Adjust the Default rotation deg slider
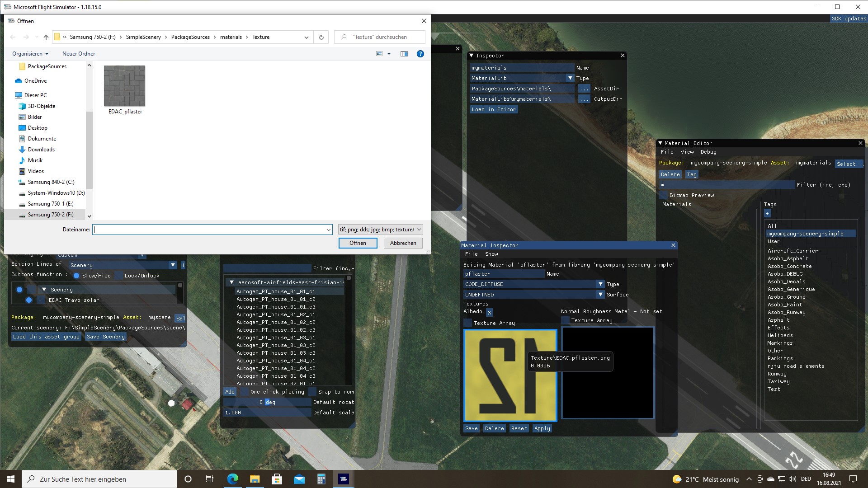 click(267, 402)
